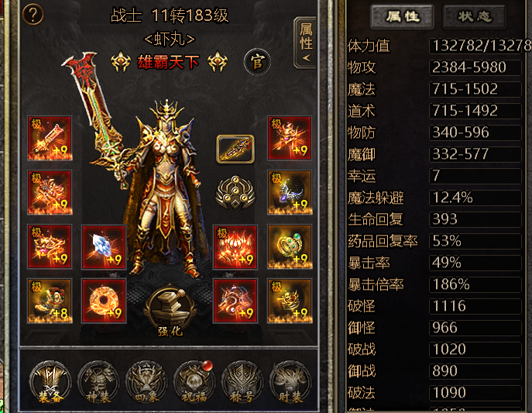The height and width of the screenshot is (413, 532).
Task: Select the +8 boots equipment slot
Action: coord(50,301)
